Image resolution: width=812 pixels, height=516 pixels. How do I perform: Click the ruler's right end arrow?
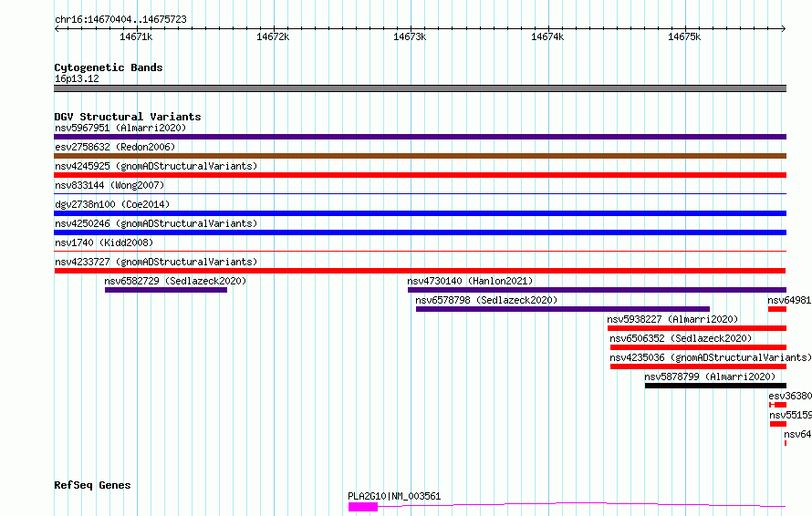point(784,28)
